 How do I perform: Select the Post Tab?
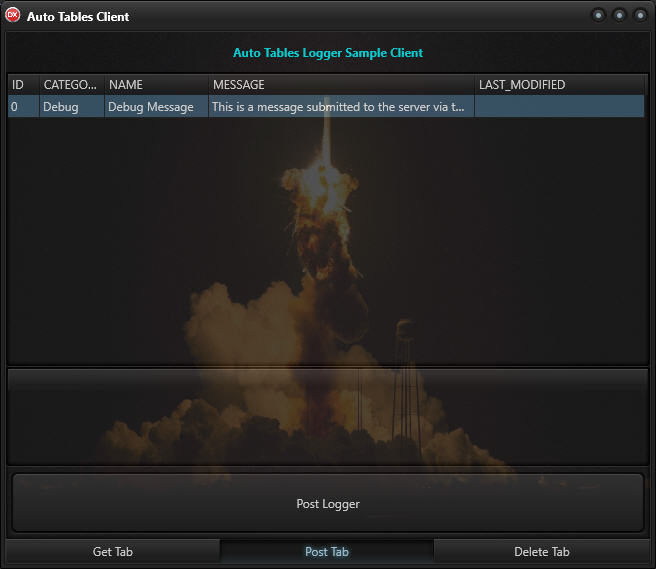point(327,552)
